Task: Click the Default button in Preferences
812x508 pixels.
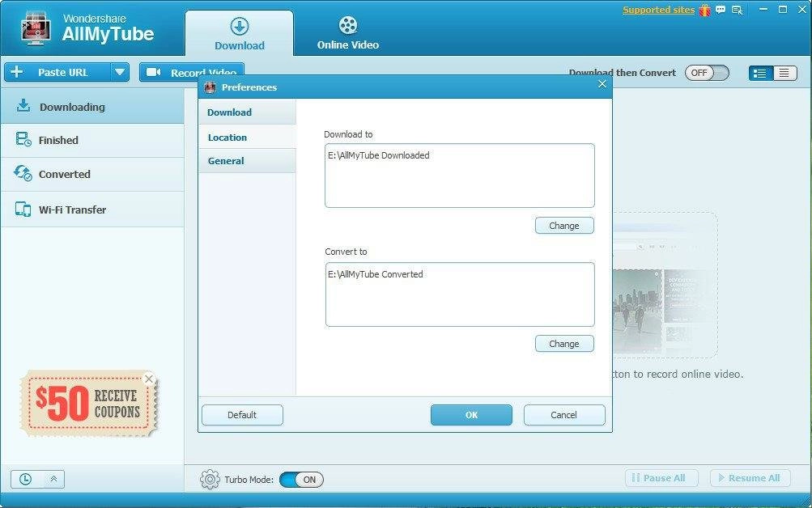Action: click(x=242, y=415)
